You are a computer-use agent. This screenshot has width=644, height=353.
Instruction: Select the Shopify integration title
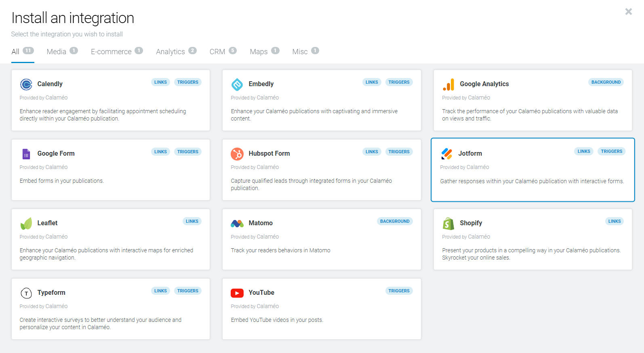click(471, 223)
